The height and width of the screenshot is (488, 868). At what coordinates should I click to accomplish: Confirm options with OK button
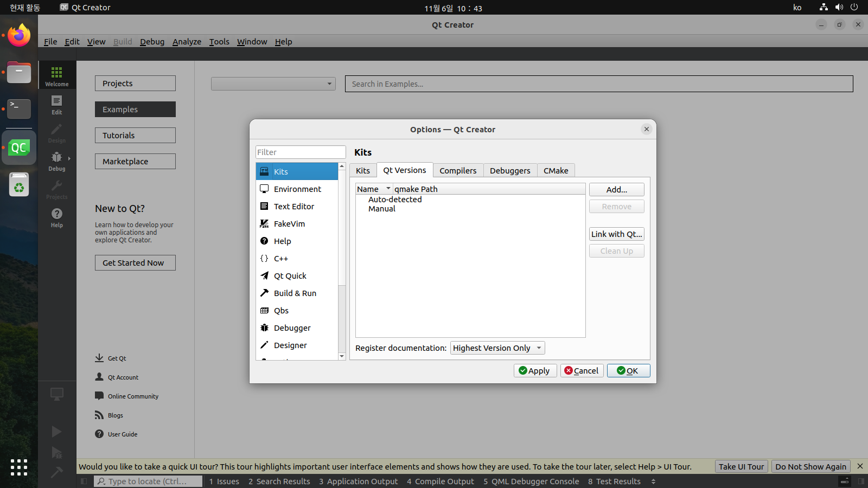pyautogui.click(x=628, y=370)
